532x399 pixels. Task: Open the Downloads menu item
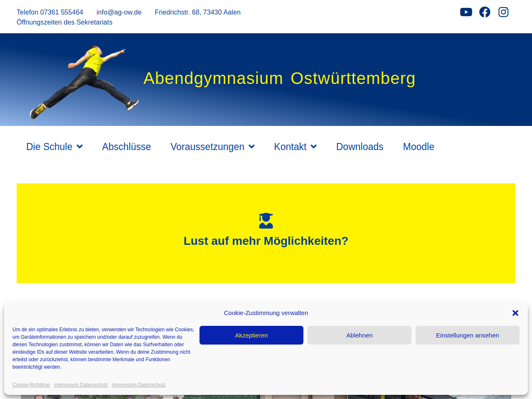point(360,147)
